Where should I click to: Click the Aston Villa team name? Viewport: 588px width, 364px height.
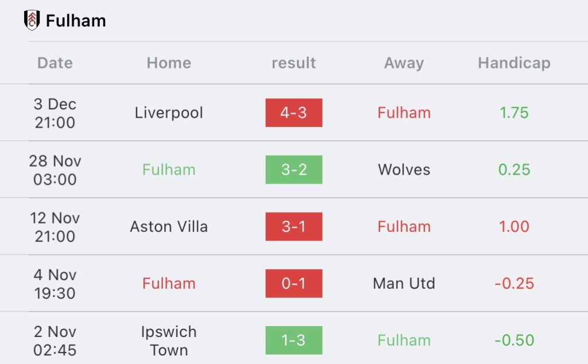[x=169, y=227]
